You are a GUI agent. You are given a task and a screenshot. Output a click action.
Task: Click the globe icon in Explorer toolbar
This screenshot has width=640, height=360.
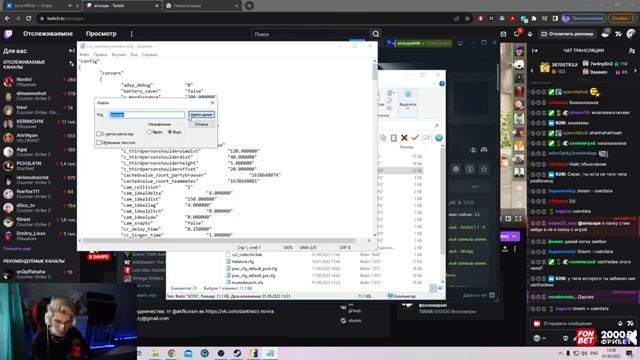pyautogui.click(x=439, y=138)
